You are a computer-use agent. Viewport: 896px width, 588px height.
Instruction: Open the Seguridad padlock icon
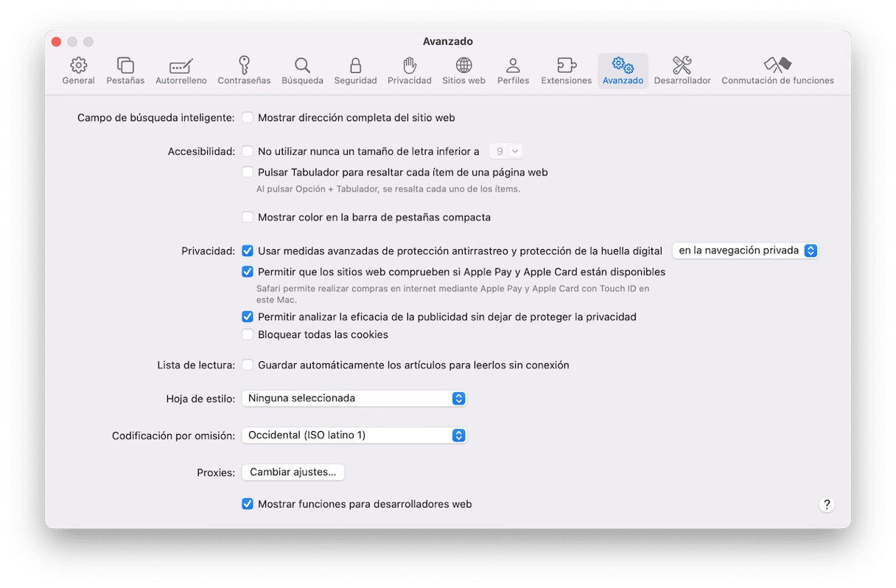point(355,66)
